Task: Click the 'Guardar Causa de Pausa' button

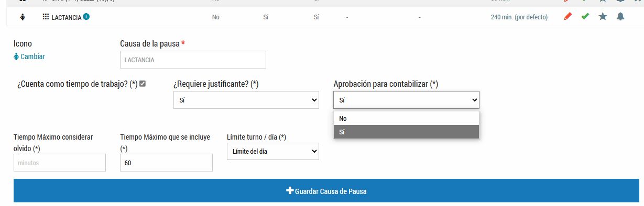Action: click(326, 191)
